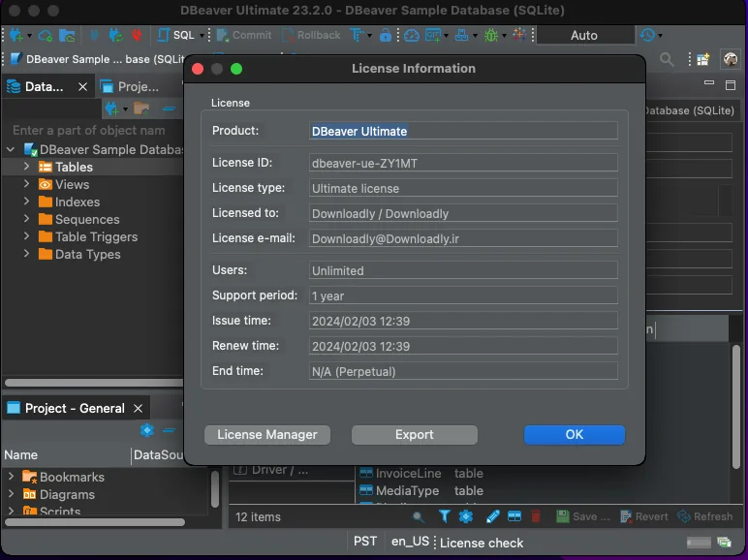
Task: Click the Refresh button in bottom toolbar
Action: click(x=705, y=516)
